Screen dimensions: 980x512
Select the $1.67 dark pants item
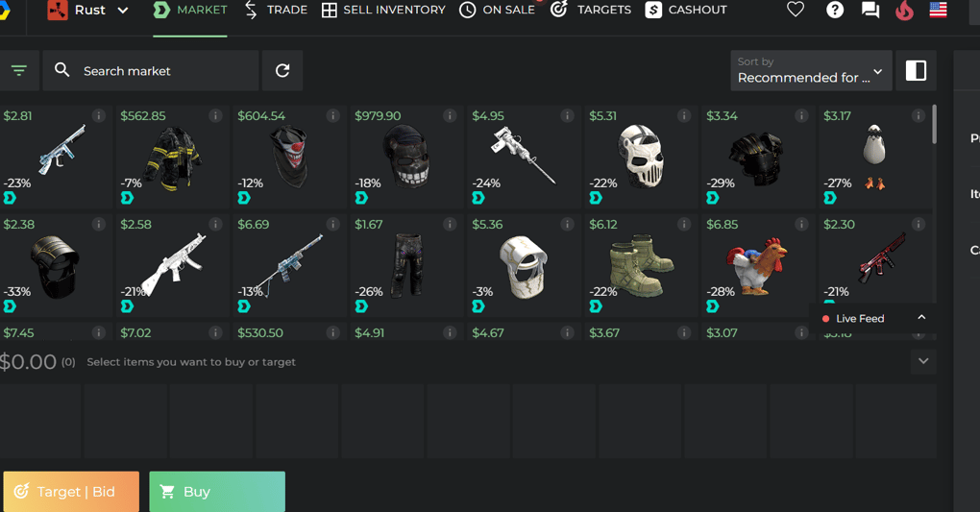[x=406, y=265]
